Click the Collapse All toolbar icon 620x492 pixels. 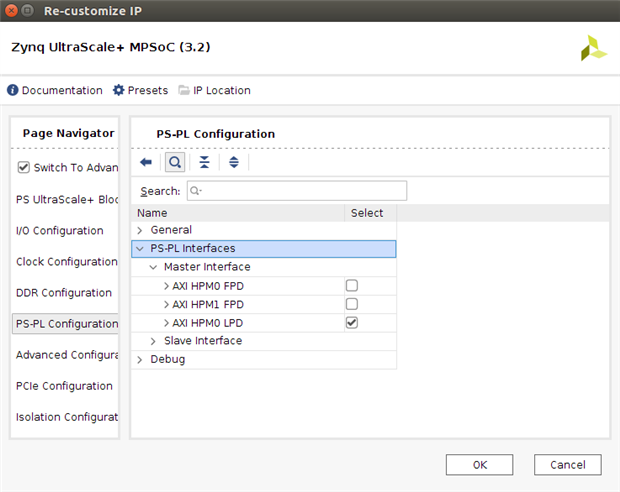click(x=204, y=162)
